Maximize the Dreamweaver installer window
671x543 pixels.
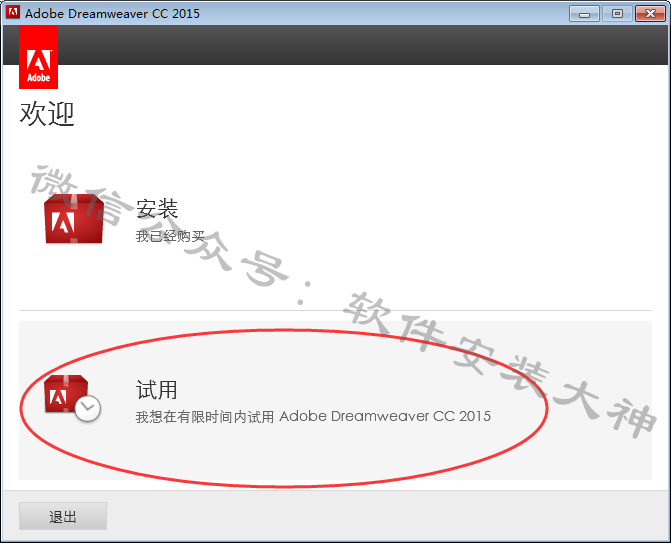[617, 14]
